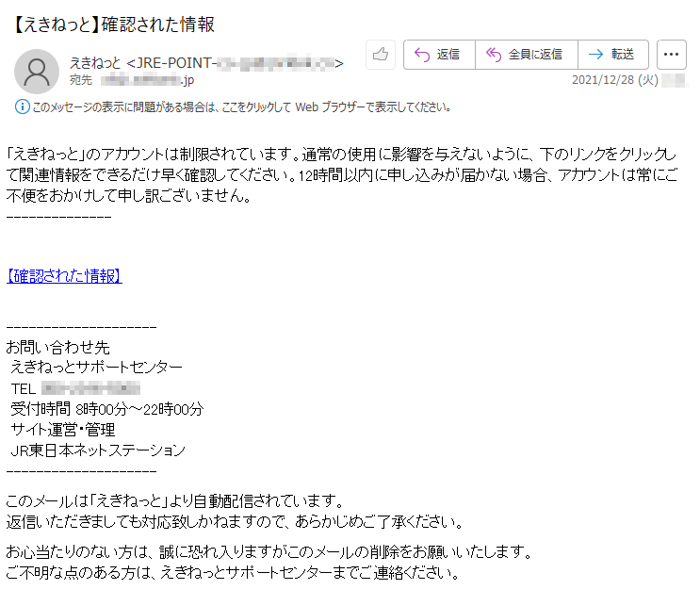Click the recipient address ending .jp
This screenshot has height=606, width=700.
click(147, 80)
